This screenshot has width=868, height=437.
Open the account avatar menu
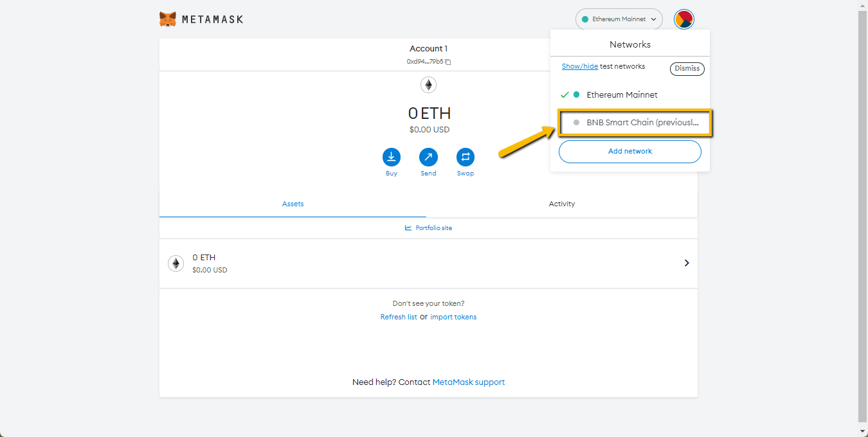click(683, 19)
